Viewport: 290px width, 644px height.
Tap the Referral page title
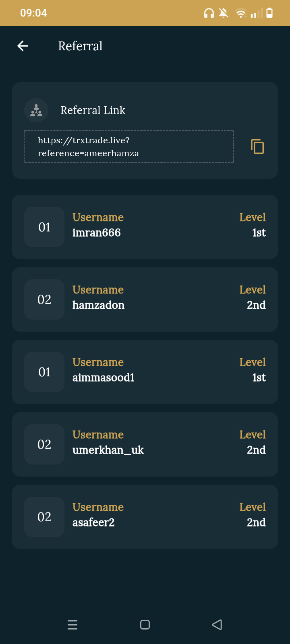pyautogui.click(x=80, y=46)
